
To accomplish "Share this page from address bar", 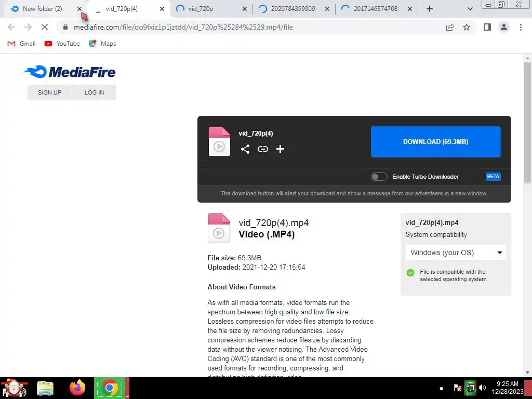I will (x=450, y=27).
